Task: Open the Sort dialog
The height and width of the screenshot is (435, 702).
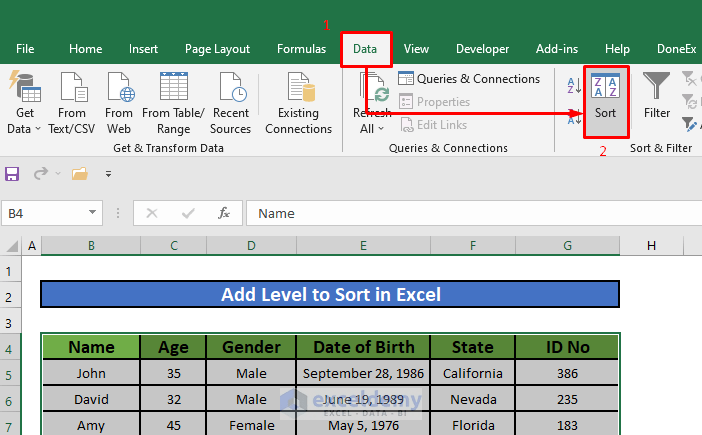Action: (x=606, y=102)
